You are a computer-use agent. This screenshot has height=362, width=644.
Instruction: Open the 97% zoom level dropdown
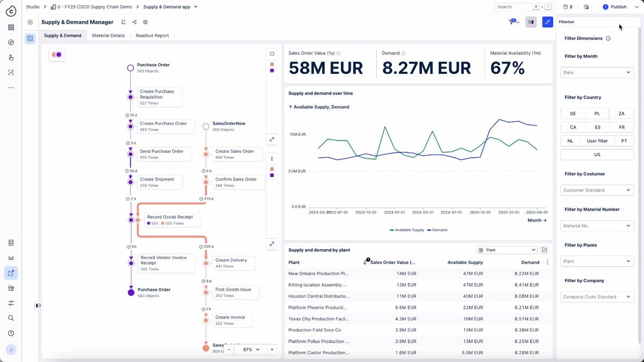[252, 350]
